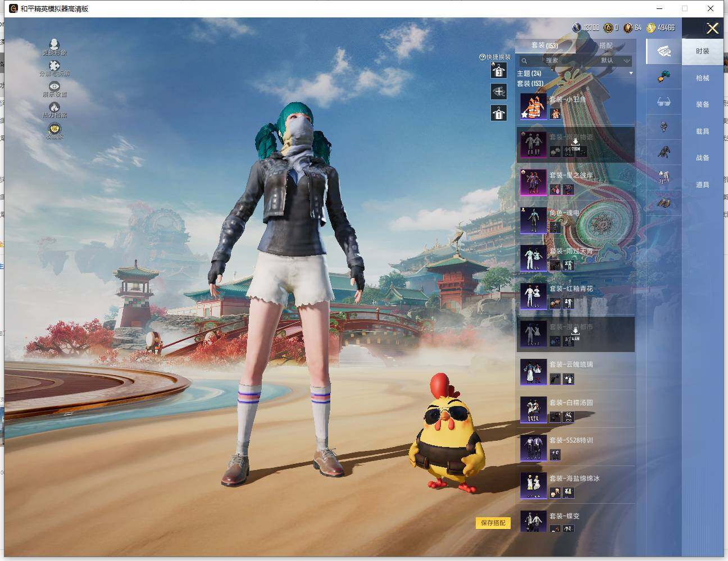The width and height of the screenshot is (728, 561).
Task: Open the teal hair category icon
Action: point(664,77)
